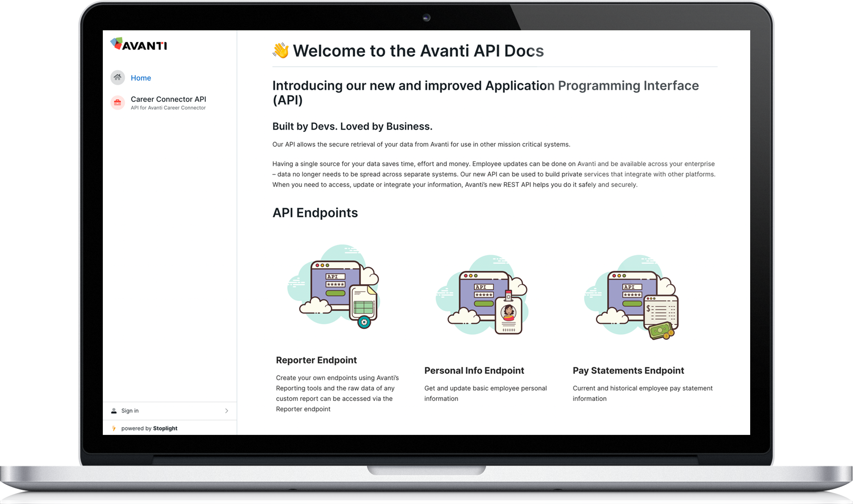Click the waving hand emoji
This screenshot has height=504, width=853.
tap(281, 51)
